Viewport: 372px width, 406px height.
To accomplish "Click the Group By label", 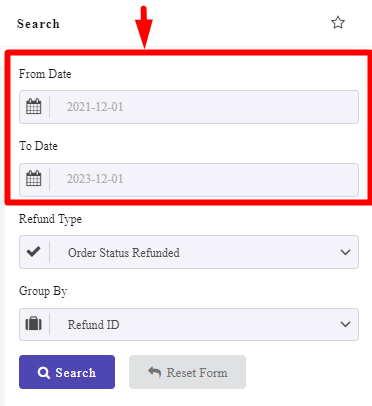I will coord(43,291).
